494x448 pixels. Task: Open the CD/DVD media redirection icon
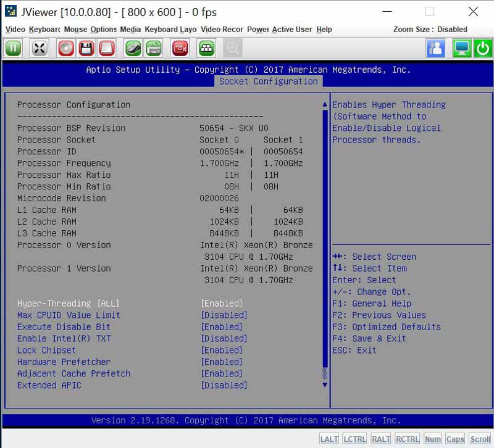click(x=66, y=48)
